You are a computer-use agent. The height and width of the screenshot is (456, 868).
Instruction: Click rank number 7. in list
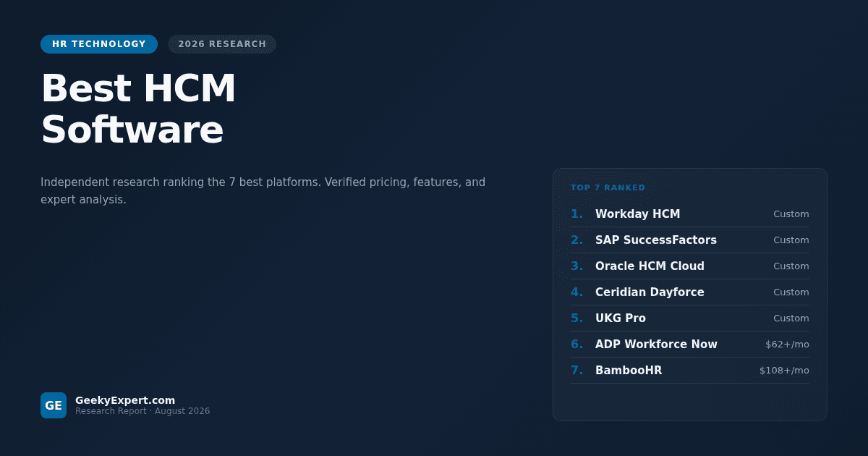tap(576, 371)
